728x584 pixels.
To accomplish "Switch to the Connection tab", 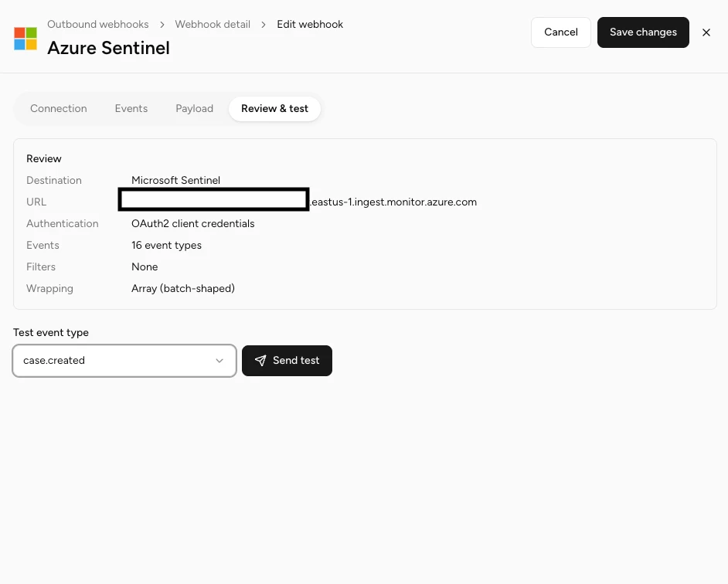I will (x=59, y=109).
